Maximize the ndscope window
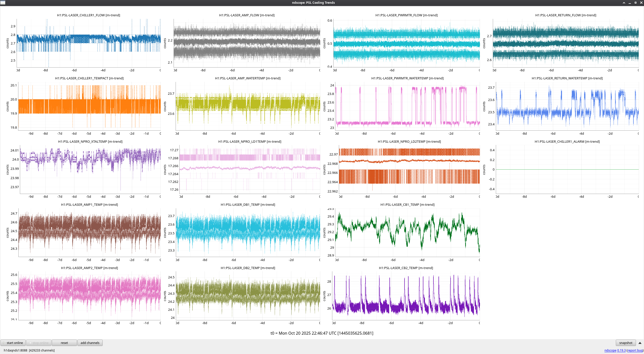This screenshot has height=354, width=644. coord(635,3)
